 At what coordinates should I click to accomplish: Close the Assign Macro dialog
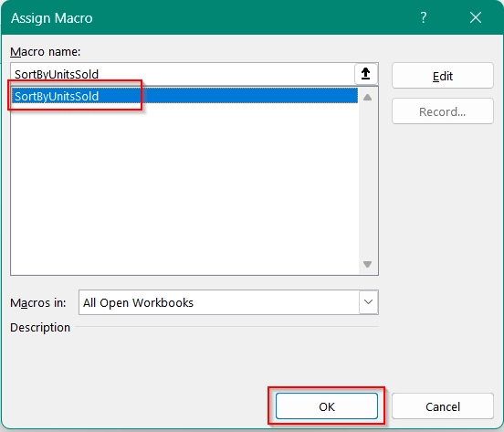476,17
